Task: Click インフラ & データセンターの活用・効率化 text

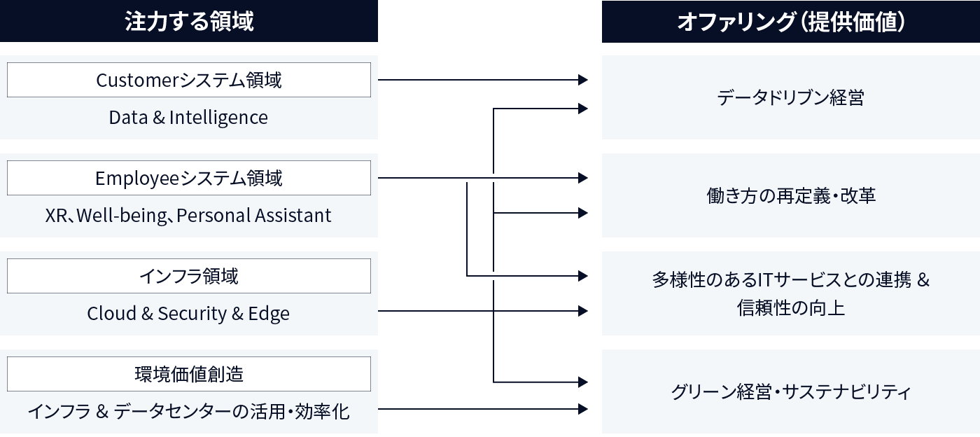Action: tap(188, 412)
